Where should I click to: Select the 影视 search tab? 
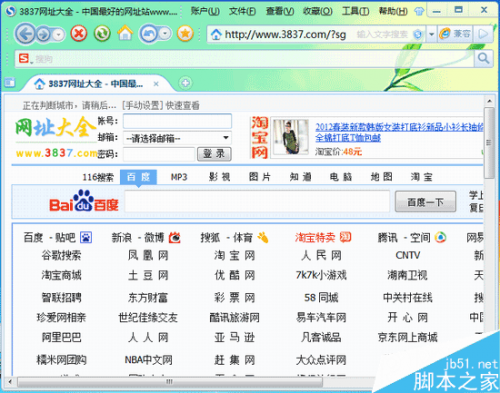(219, 177)
